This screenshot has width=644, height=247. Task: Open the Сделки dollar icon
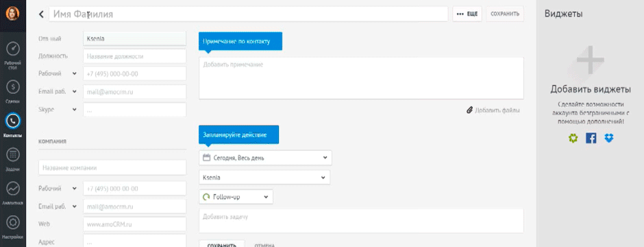13,86
